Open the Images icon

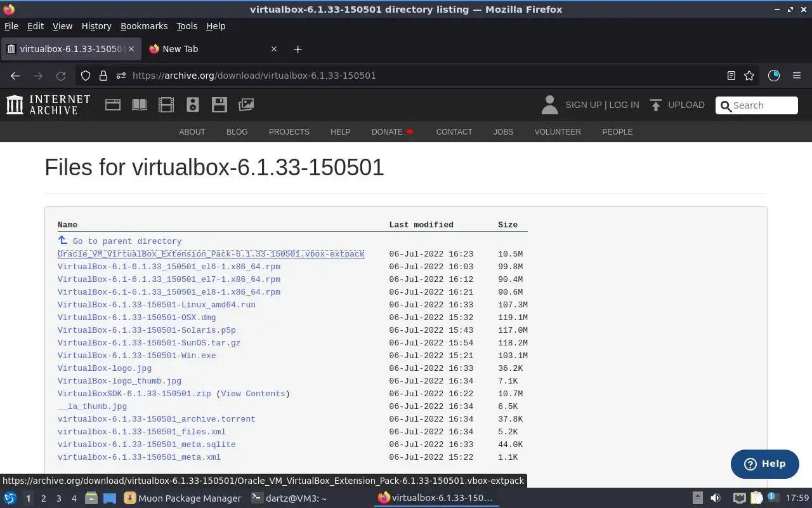pos(246,105)
